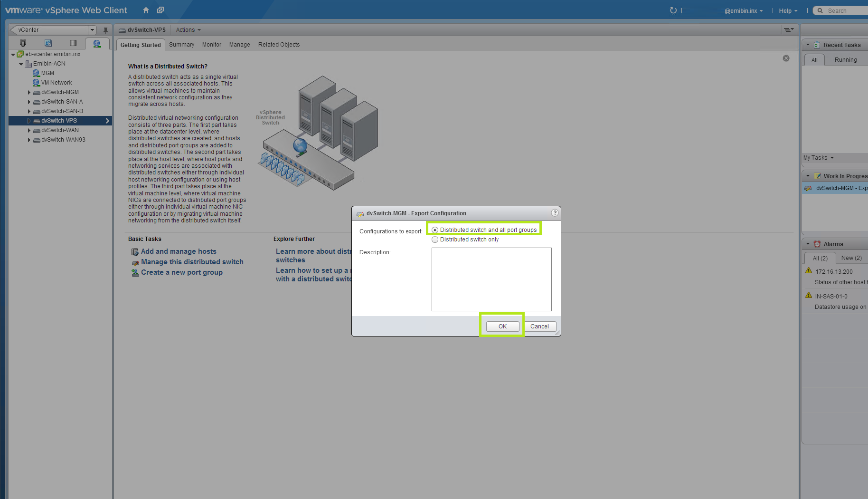Click the warning icon for 172.16.13.200 alarm
This screenshot has width=868, height=499.
809,271
